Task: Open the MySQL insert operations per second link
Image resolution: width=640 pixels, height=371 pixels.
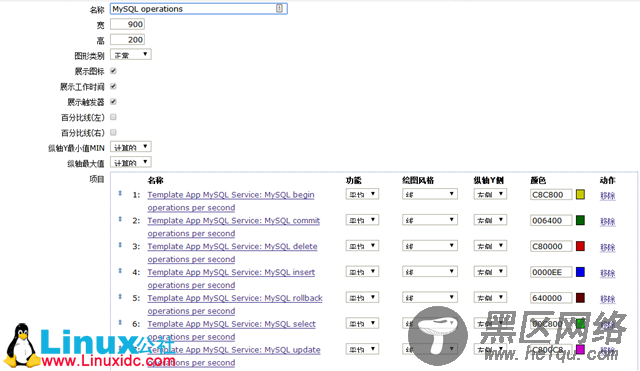Action: point(231,278)
